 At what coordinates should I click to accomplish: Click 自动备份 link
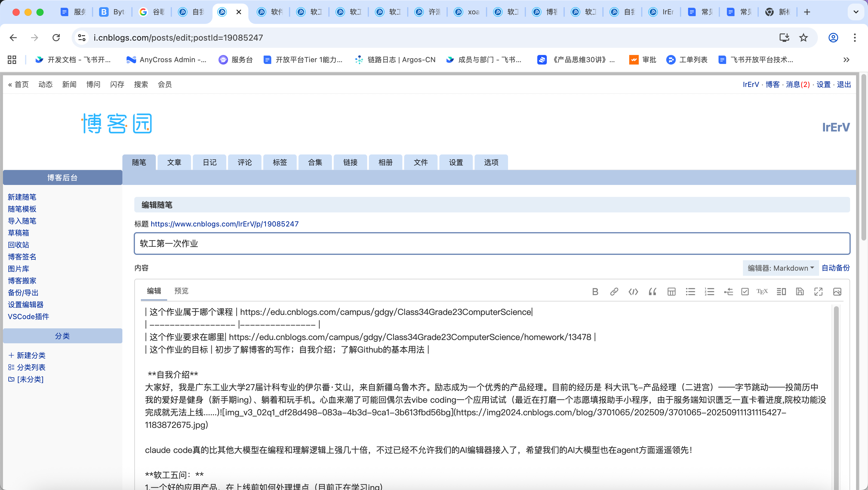pyautogui.click(x=836, y=268)
